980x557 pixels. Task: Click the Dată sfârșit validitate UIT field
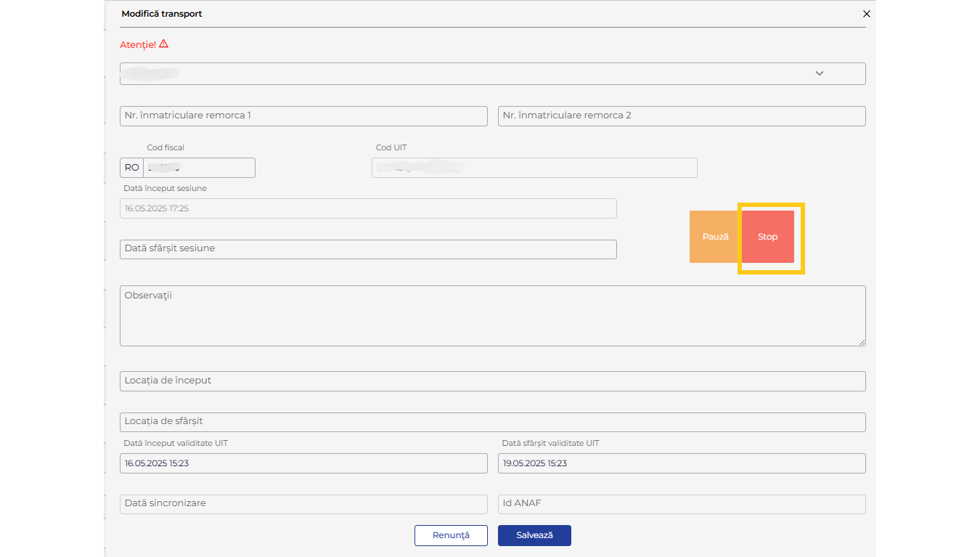[x=681, y=463]
